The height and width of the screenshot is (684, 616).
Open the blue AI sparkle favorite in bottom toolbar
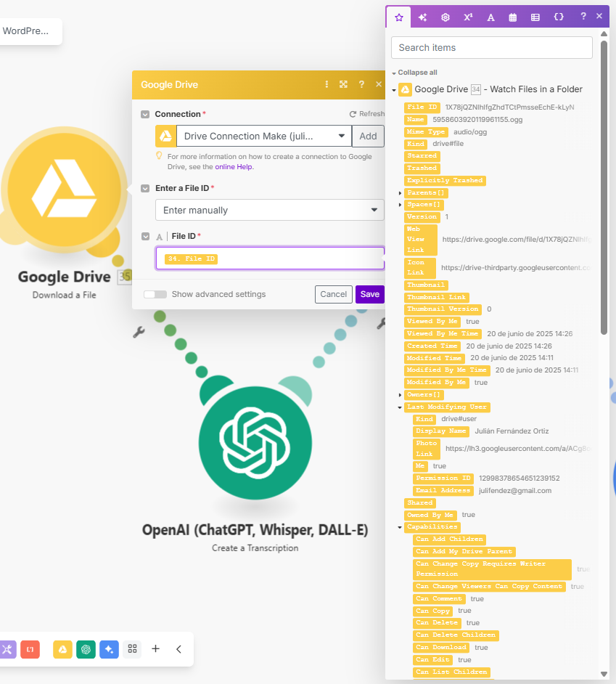tap(109, 649)
